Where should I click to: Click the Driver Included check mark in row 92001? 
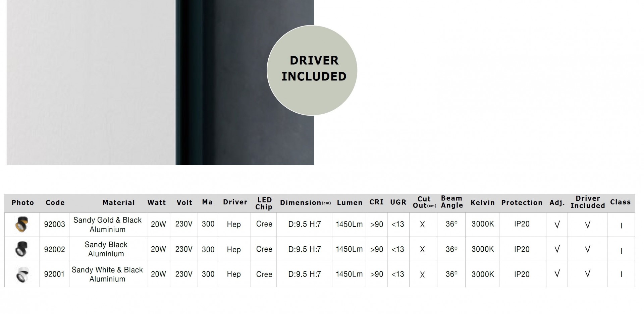coord(588,274)
